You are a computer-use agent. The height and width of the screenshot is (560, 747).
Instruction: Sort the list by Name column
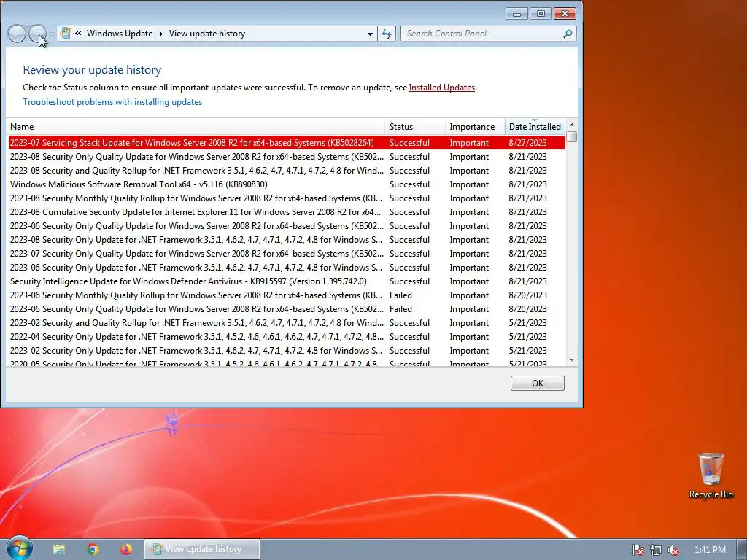click(x=196, y=127)
